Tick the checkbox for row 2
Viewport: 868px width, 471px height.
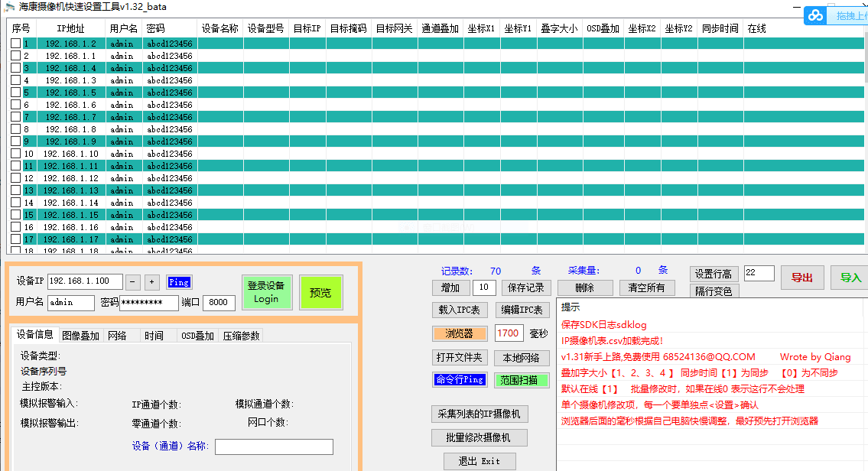(x=16, y=55)
